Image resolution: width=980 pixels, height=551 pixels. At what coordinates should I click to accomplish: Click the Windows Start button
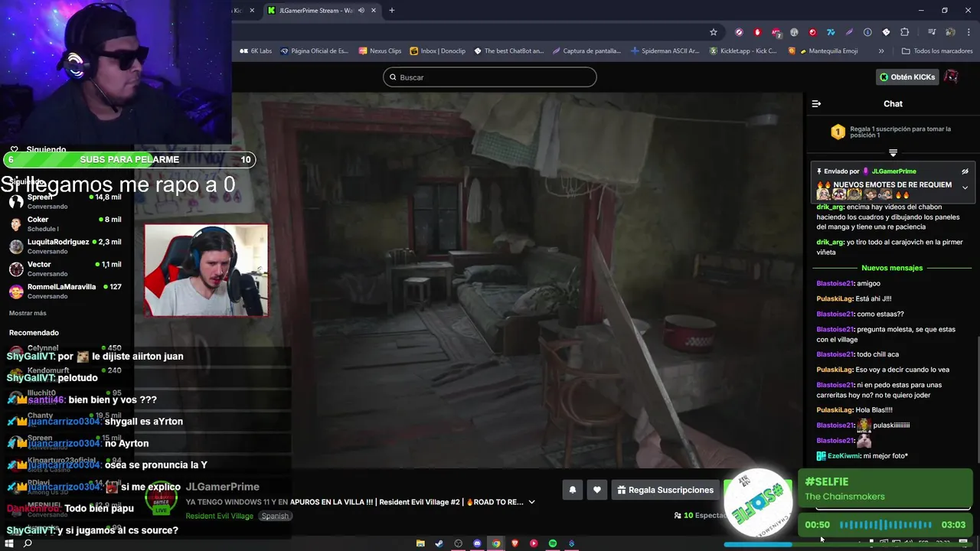coord(8,543)
